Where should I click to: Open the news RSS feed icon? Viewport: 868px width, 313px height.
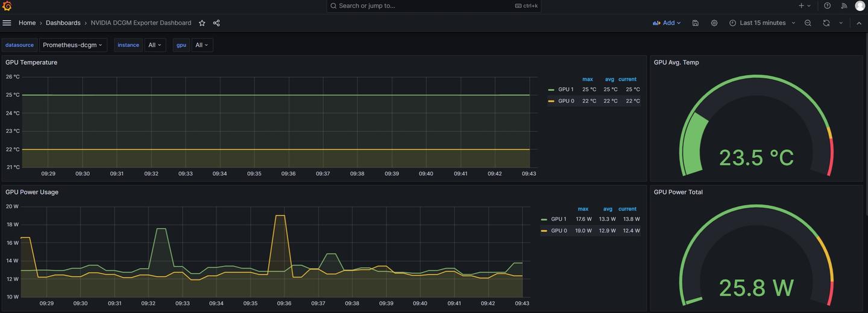click(844, 5)
